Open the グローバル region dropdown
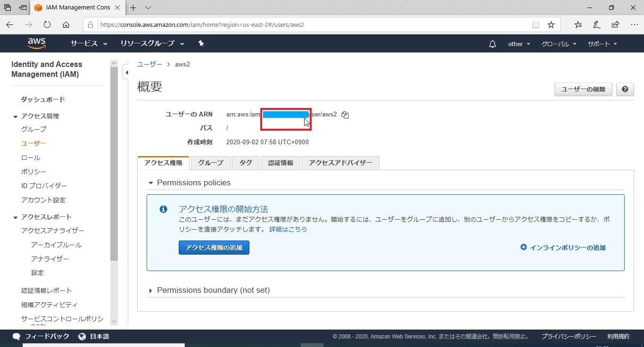 559,44
